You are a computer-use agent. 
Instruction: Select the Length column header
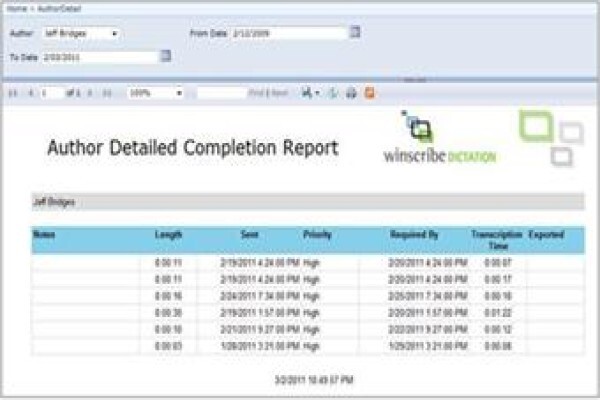click(x=168, y=235)
